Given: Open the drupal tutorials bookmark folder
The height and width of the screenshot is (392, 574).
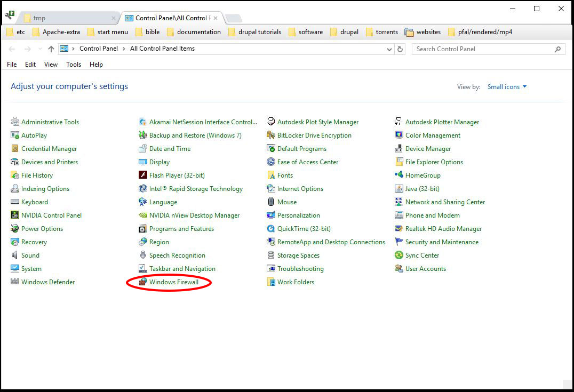Looking at the screenshot, I should [x=255, y=32].
